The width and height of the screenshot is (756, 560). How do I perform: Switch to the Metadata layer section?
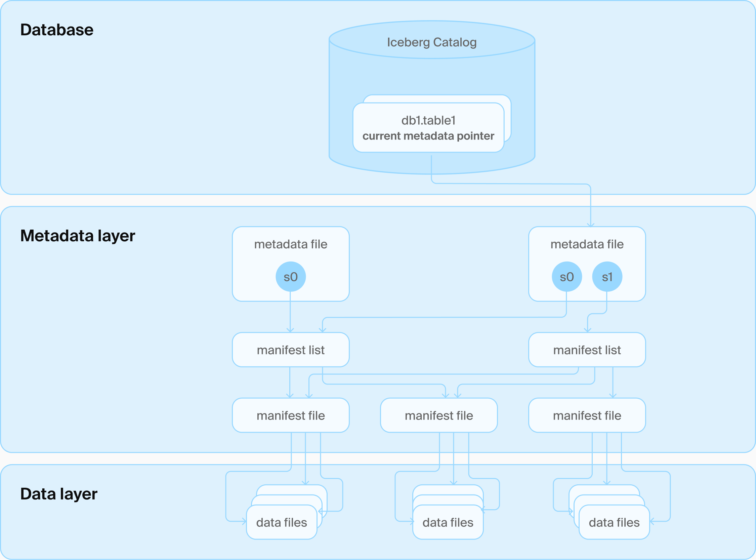[x=78, y=236]
